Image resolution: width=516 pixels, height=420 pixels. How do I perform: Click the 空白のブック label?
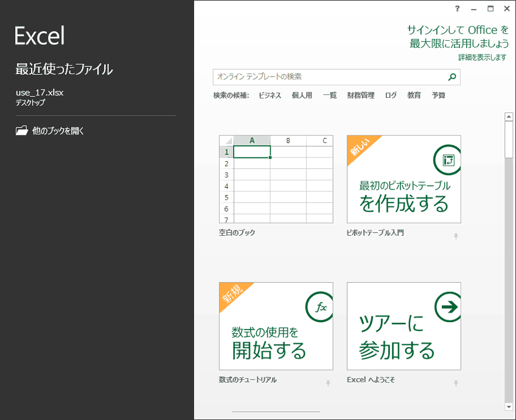click(x=237, y=233)
